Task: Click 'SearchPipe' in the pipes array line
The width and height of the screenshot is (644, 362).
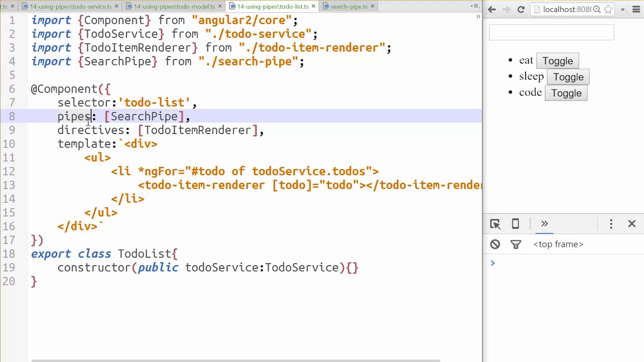Action: [144, 117]
